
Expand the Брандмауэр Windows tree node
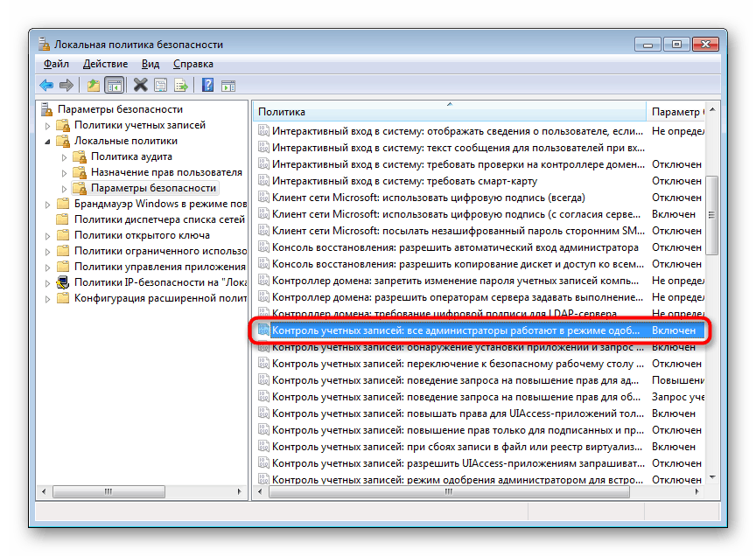point(46,204)
